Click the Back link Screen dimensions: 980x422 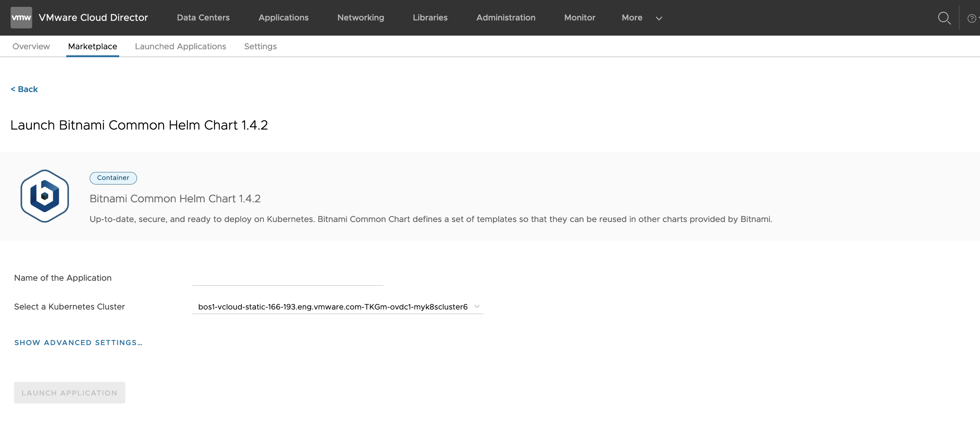(x=24, y=89)
